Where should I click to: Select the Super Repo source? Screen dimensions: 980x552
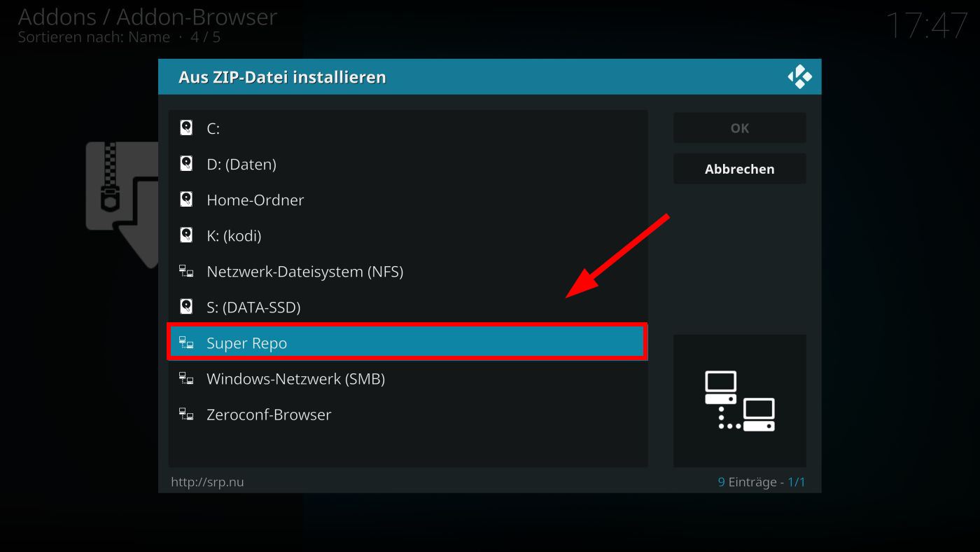tap(408, 343)
